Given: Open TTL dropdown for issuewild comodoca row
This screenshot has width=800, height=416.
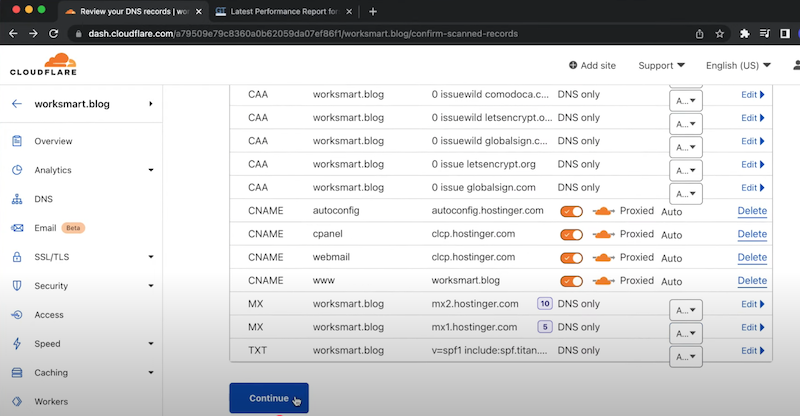Looking at the screenshot, I should [x=686, y=101].
